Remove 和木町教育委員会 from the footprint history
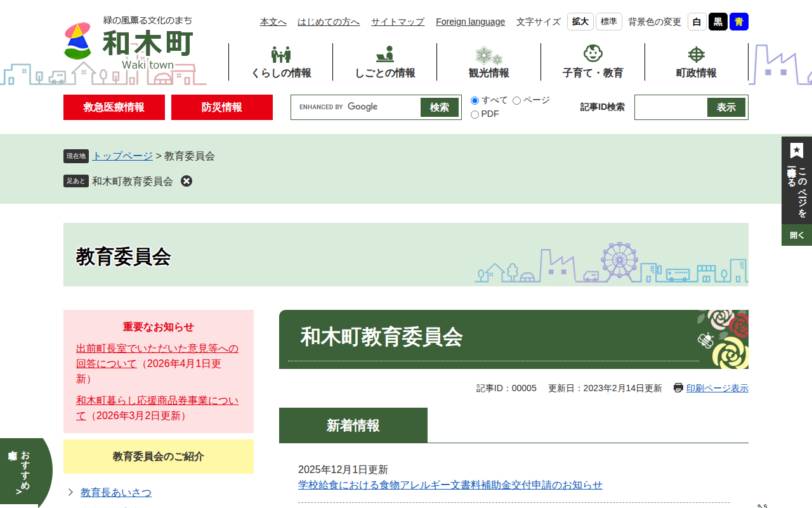 (187, 181)
